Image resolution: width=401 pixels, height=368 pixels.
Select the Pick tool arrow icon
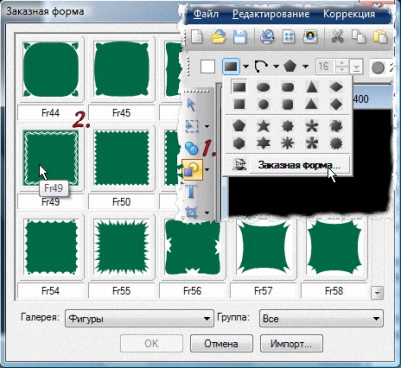(x=191, y=105)
